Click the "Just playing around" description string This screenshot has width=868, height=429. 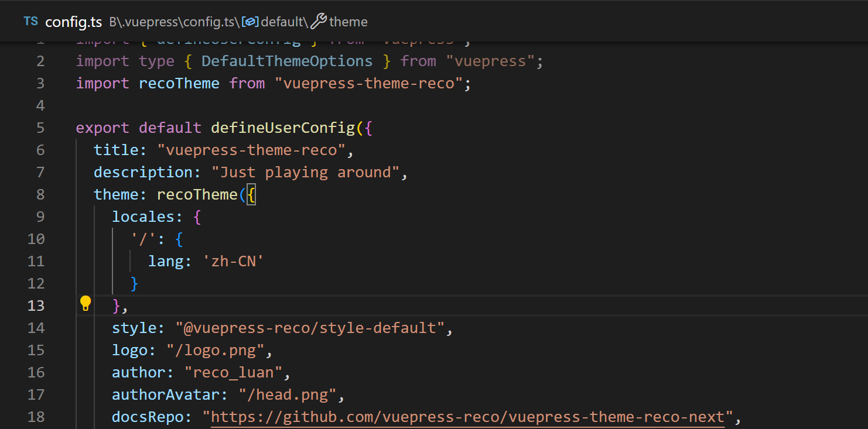click(305, 172)
